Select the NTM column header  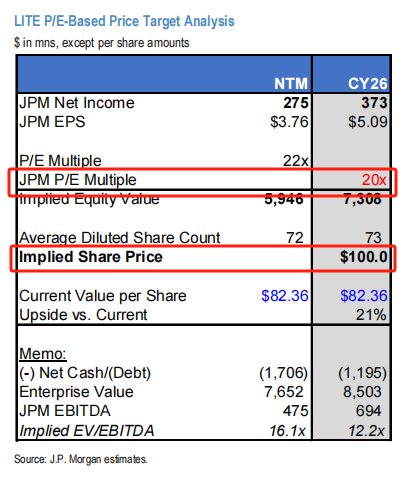[291, 84]
